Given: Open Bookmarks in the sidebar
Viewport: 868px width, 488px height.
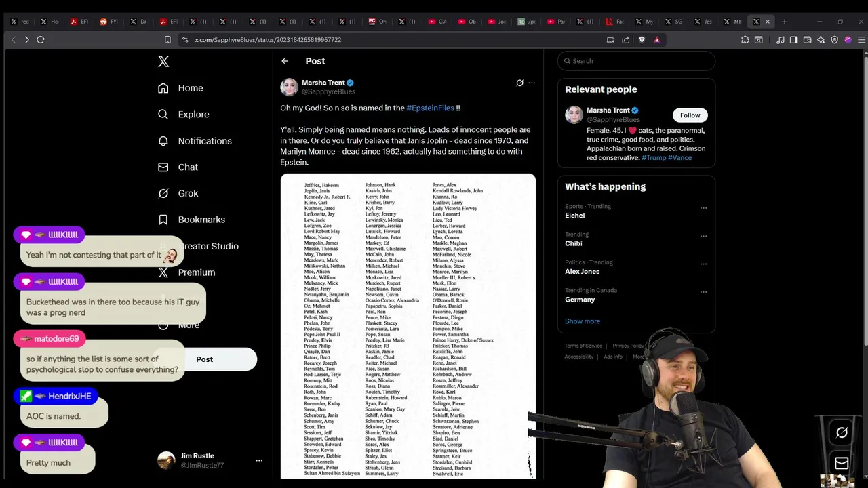Looking at the screenshot, I should pos(191,220).
